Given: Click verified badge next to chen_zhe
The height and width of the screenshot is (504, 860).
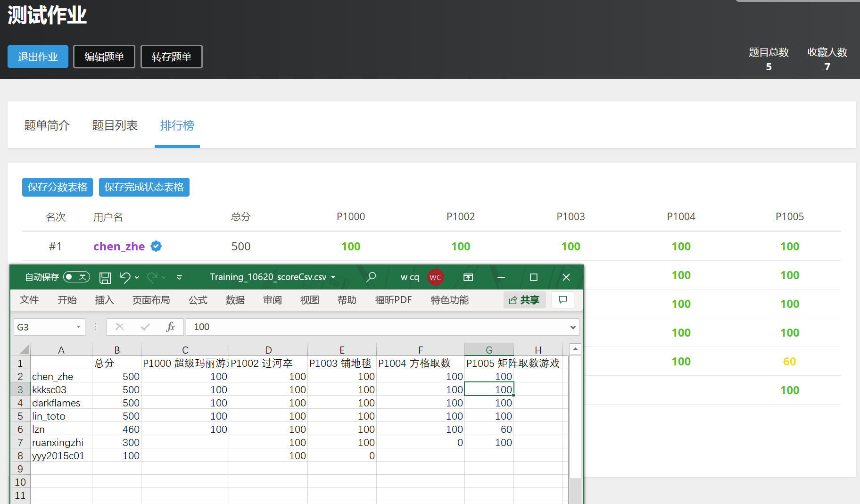Looking at the screenshot, I should click(156, 246).
